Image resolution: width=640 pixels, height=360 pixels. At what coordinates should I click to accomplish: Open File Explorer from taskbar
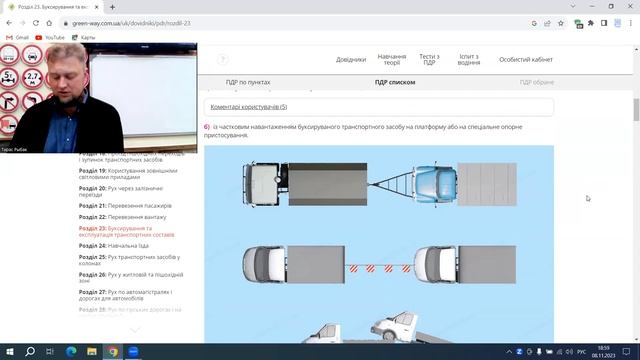click(x=92, y=351)
